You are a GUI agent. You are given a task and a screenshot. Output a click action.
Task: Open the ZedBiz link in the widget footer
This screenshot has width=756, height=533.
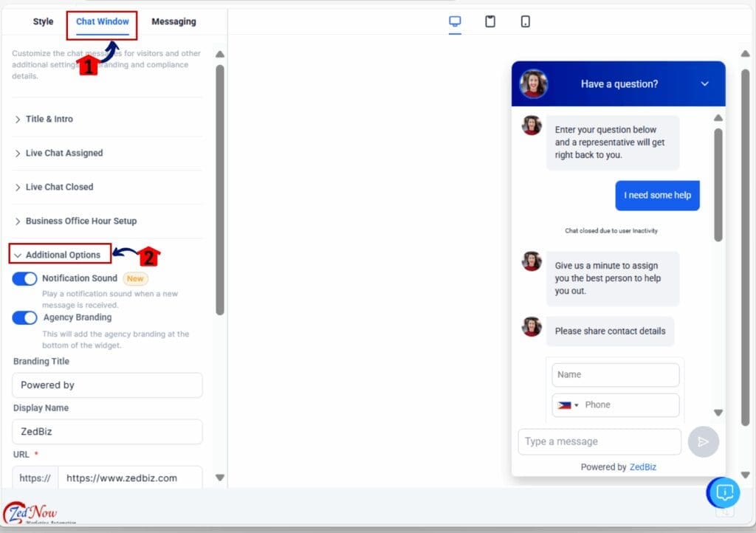coord(643,467)
